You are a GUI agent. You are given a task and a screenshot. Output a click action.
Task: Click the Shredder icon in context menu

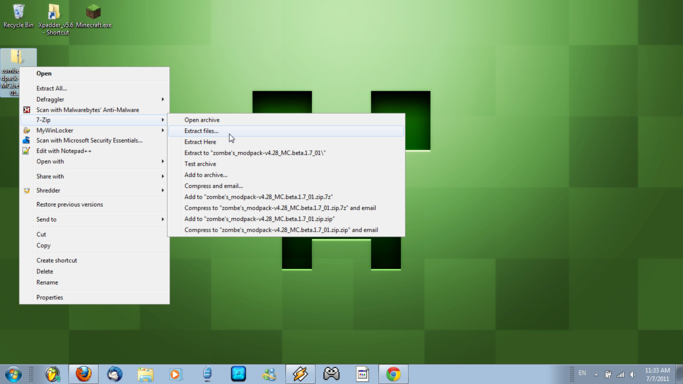click(x=27, y=190)
